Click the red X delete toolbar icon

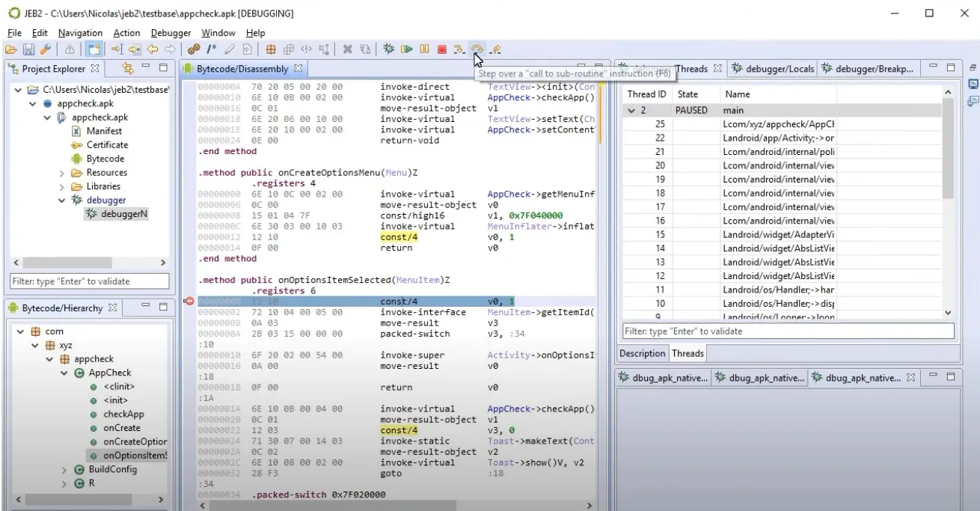pyautogui.click(x=348, y=49)
